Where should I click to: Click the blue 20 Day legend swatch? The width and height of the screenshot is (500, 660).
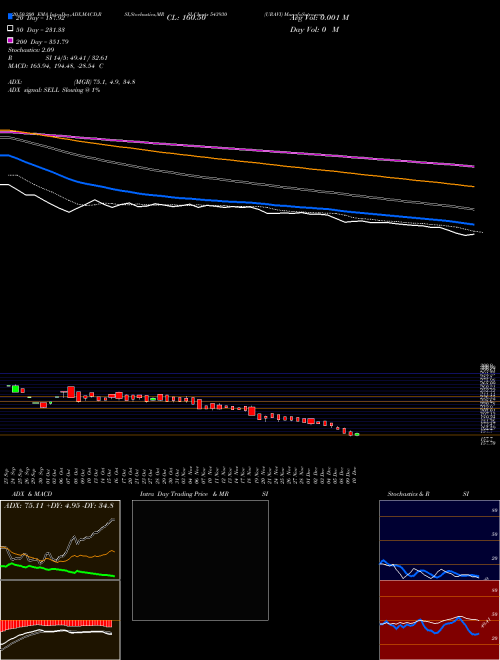(10, 17)
